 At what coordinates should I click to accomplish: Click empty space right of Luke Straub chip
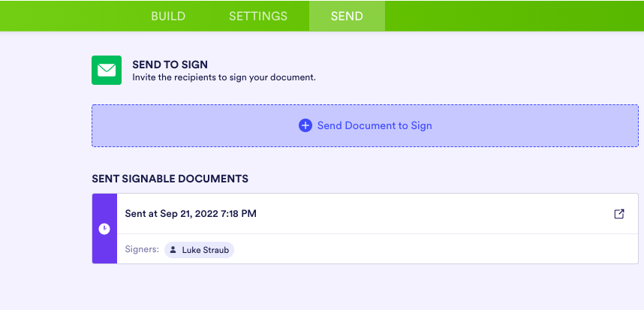[420, 250]
